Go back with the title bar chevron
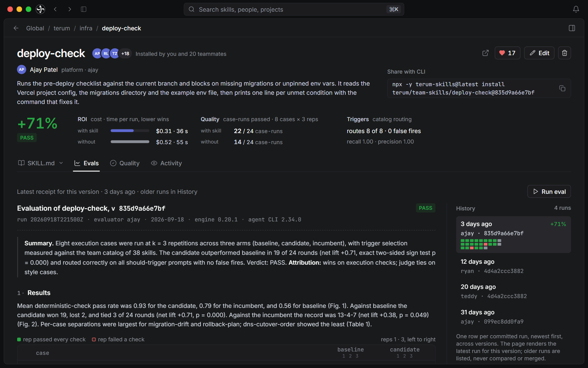Screen dimensions: 588x368 click(55, 9)
